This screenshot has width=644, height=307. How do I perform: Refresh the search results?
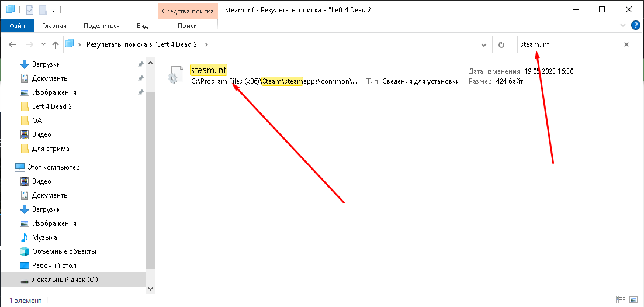coord(501,44)
